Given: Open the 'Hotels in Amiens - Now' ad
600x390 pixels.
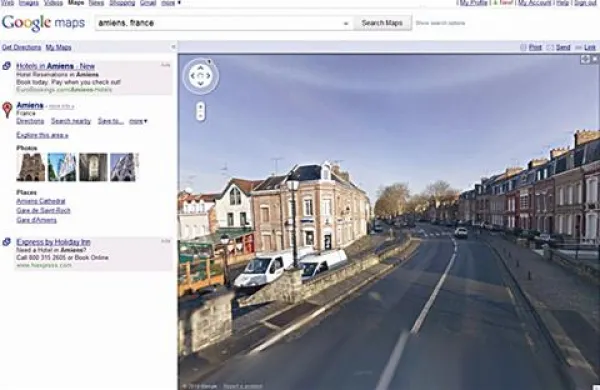Looking at the screenshot, I should [55, 66].
